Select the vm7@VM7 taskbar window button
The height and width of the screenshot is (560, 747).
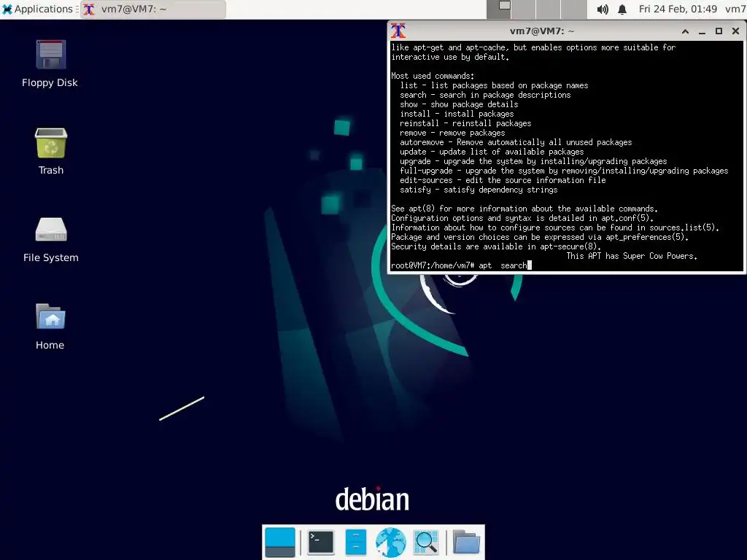(153, 9)
